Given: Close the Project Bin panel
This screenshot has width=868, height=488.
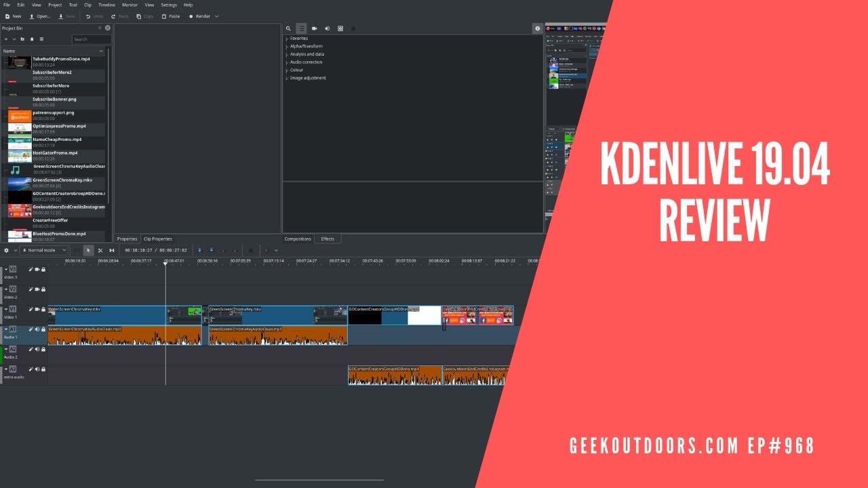Looking at the screenshot, I should coord(108,28).
